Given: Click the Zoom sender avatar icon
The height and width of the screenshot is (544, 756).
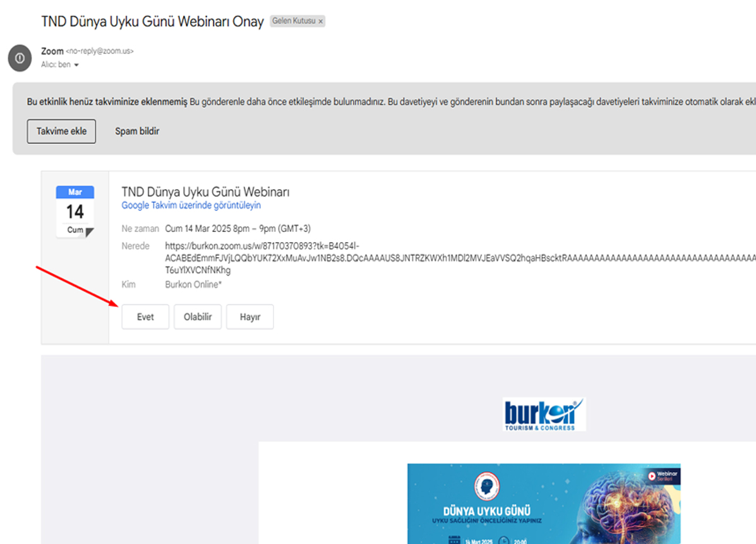Looking at the screenshot, I should point(20,58).
